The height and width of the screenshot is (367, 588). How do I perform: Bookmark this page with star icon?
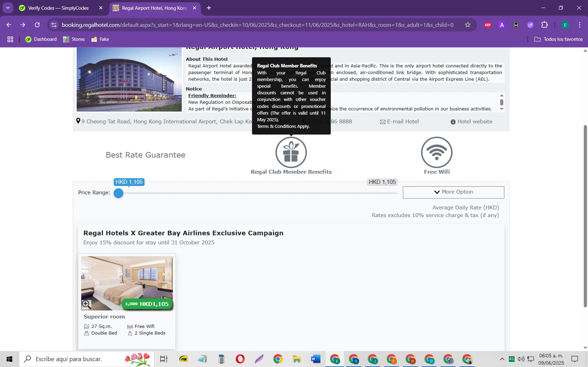point(468,25)
